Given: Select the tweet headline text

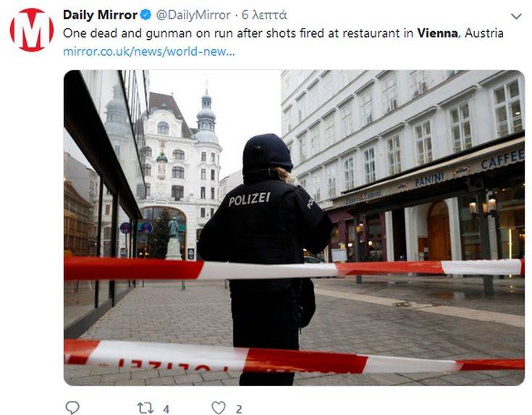Looking at the screenshot, I should pyautogui.click(x=283, y=33).
